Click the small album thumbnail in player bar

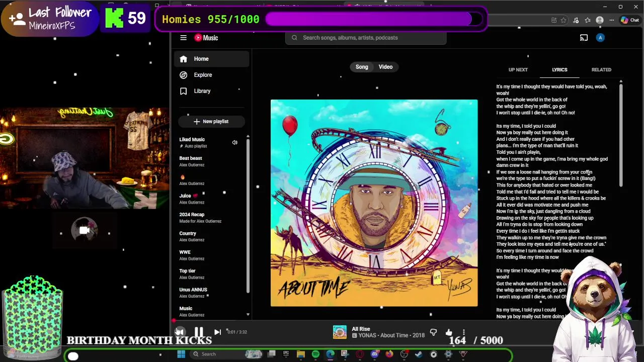pos(340,332)
